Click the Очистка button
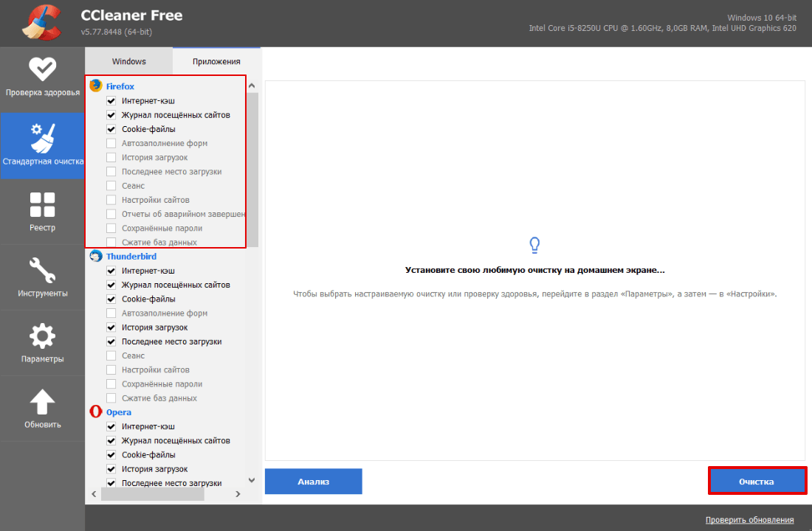Image resolution: width=812 pixels, height=531 pixels. click(x=757, y=482)
